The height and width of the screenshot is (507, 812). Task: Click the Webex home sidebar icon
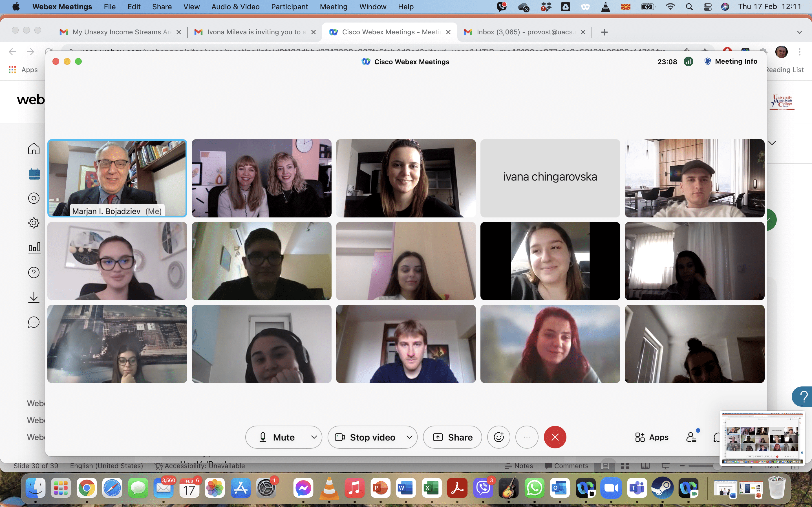[34, 148]
